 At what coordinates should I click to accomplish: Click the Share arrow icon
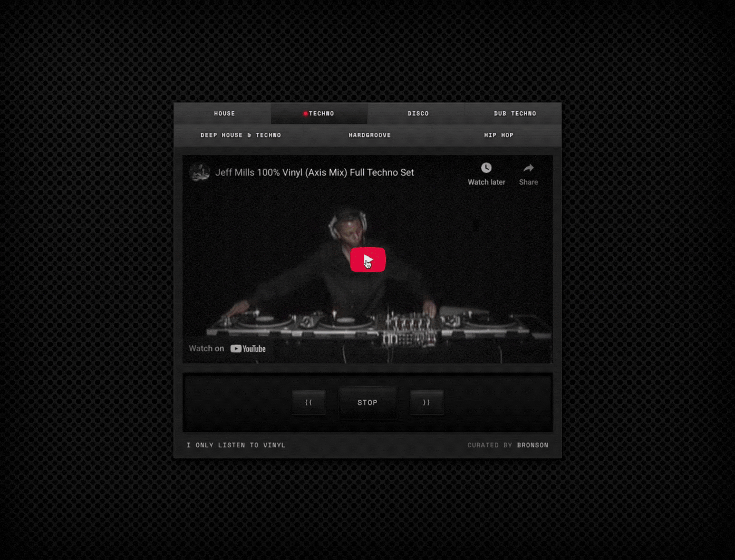tap(528, 168)
